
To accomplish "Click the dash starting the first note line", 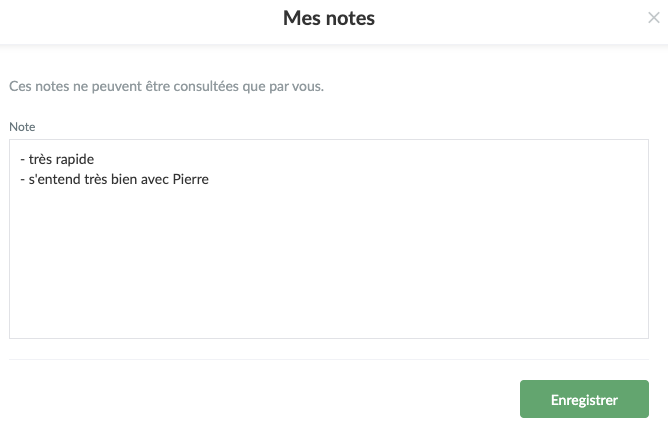I will 21,160.
